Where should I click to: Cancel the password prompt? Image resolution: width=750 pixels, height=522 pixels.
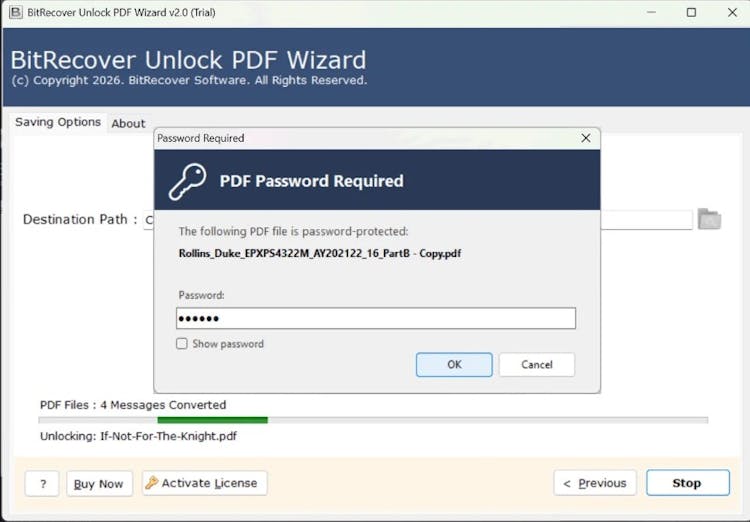(537, 365)
